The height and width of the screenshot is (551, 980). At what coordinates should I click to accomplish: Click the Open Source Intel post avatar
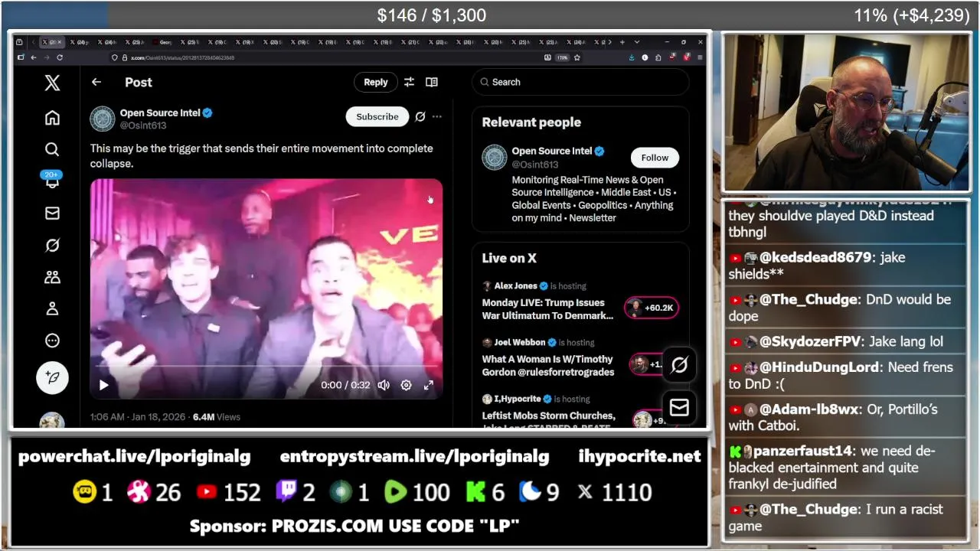click(103, 119)
